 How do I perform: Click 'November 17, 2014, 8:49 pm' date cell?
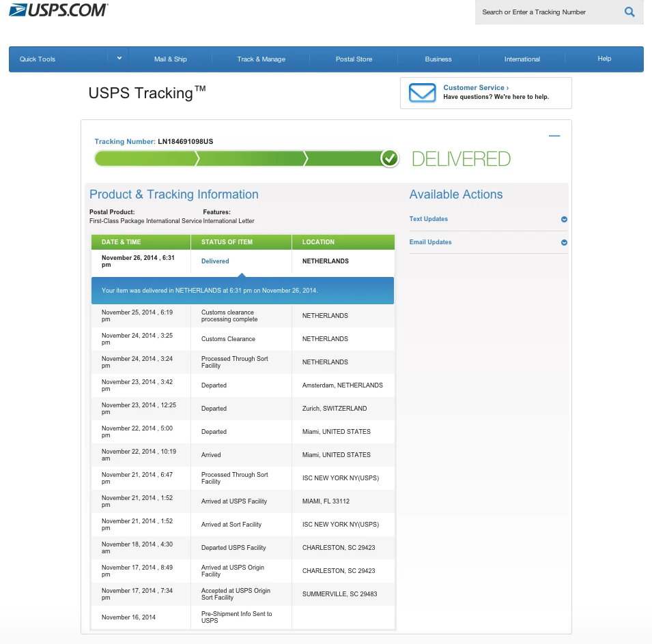click(x=137, y=571)
